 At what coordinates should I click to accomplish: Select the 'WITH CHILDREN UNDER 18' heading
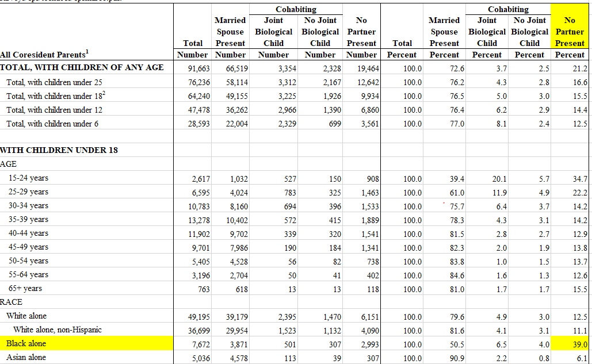59,150
